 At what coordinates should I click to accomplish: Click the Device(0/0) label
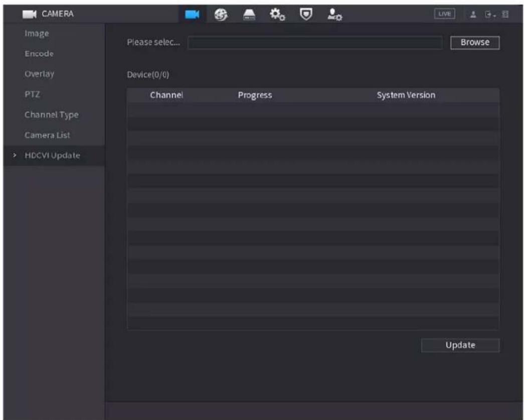[x=148, y=75]
